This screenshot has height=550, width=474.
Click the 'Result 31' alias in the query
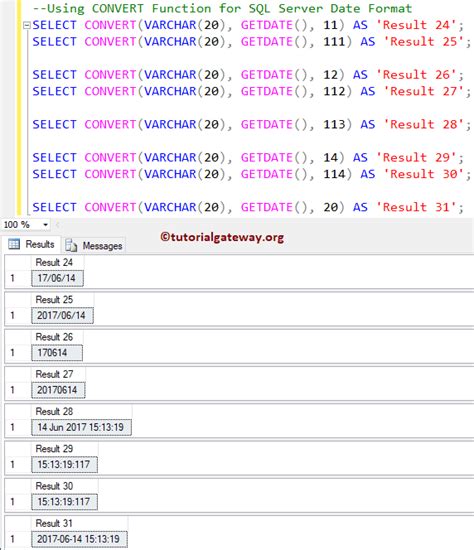coord(416,207)
